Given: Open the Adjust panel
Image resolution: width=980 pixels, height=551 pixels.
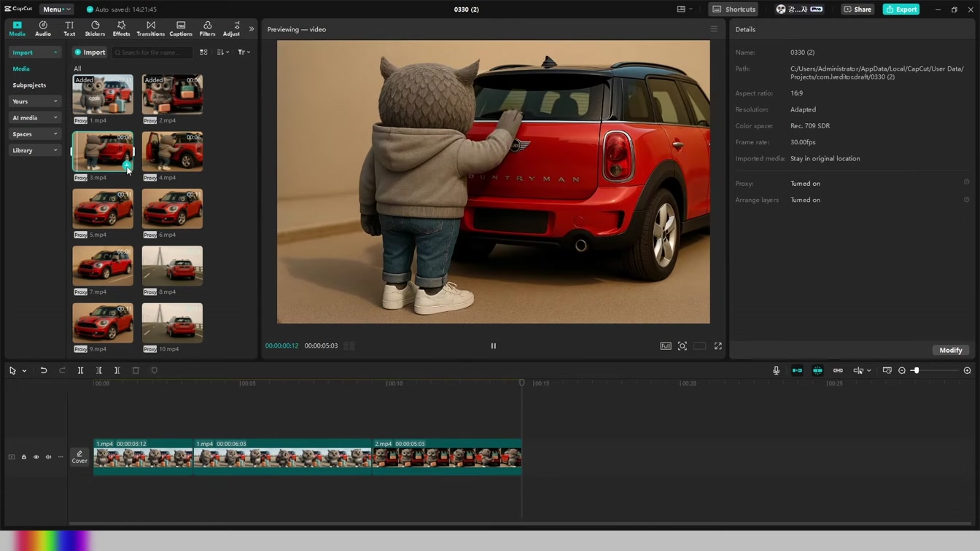Looking at the screenshot, I should (231, 28).
